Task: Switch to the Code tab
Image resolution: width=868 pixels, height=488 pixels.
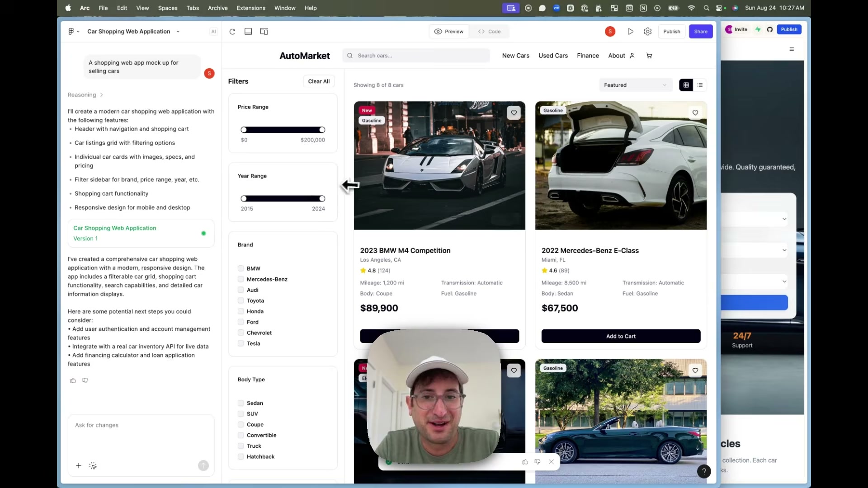Action: click(x=490, y=32)
